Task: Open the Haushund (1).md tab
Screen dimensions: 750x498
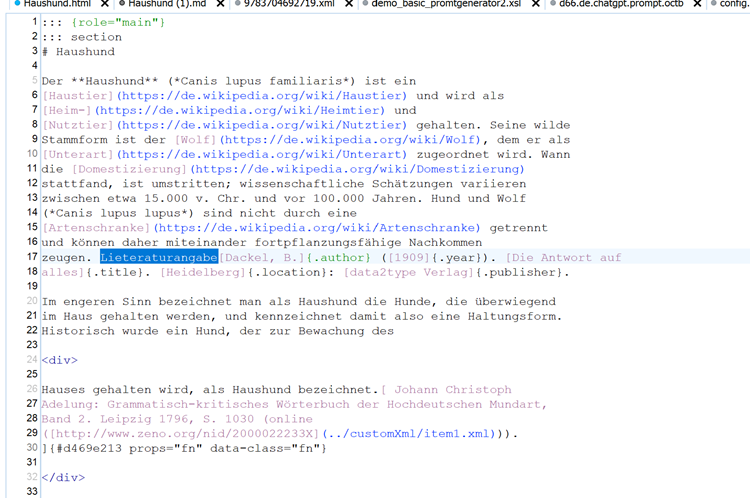Action: 167,4
